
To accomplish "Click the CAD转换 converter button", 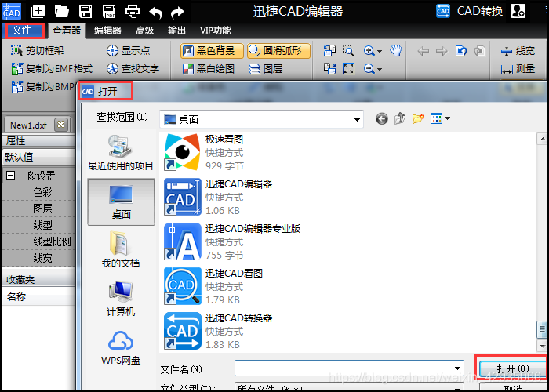I will pyautogui.click(x=470, y=11).
